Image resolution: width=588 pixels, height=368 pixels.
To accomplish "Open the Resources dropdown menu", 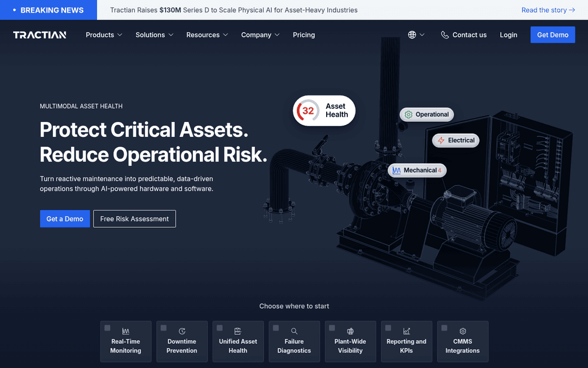I will pos(207,35).
